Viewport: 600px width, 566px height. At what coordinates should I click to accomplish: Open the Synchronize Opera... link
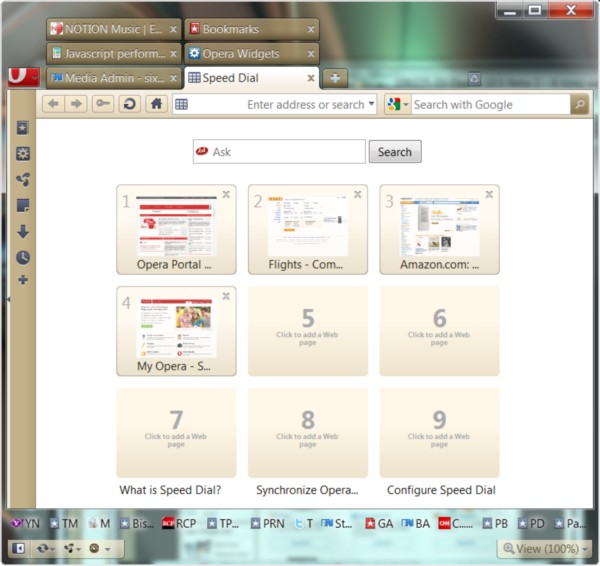307,490
